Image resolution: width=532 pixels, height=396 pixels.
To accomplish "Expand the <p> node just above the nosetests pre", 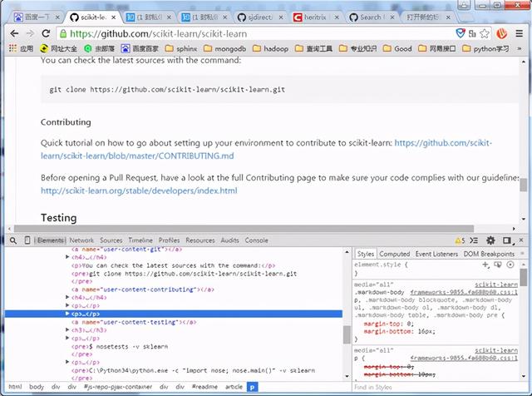I will click(67, 338).
